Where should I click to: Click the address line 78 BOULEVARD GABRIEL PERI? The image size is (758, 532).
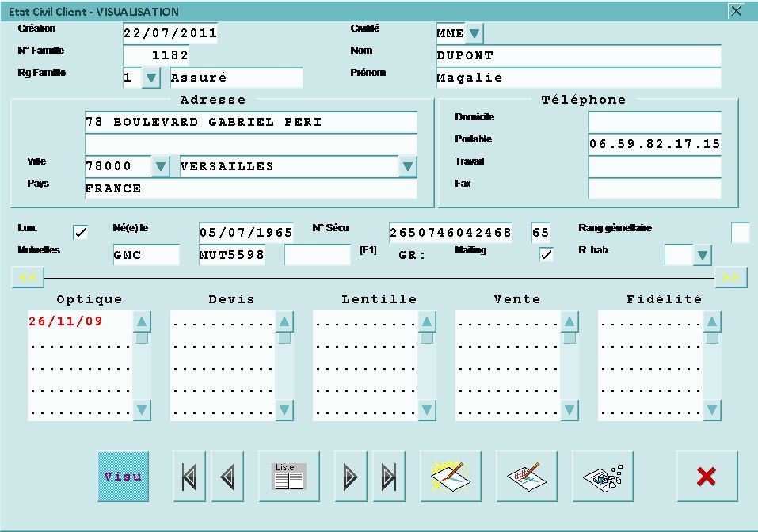point(251,122)
